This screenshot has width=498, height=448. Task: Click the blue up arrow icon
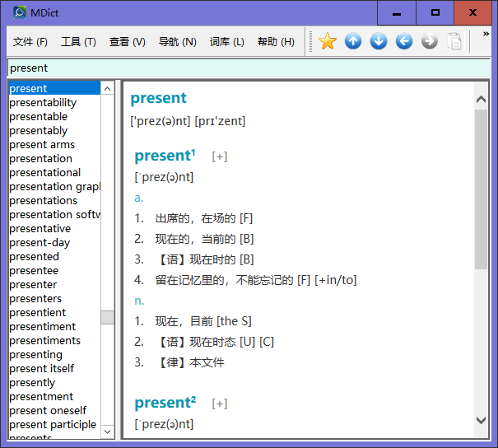click(x=353, y=41)
